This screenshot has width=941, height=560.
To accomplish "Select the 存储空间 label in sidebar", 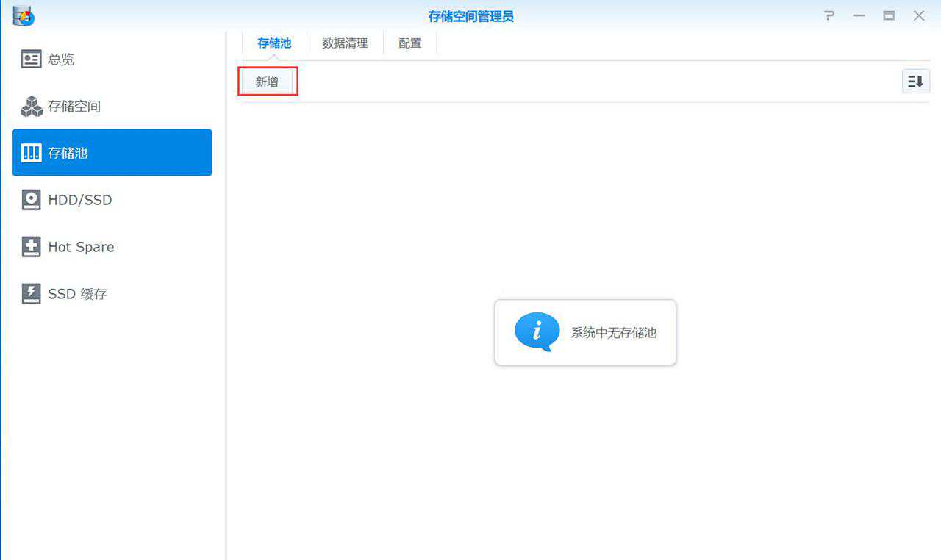I will 74,107.
